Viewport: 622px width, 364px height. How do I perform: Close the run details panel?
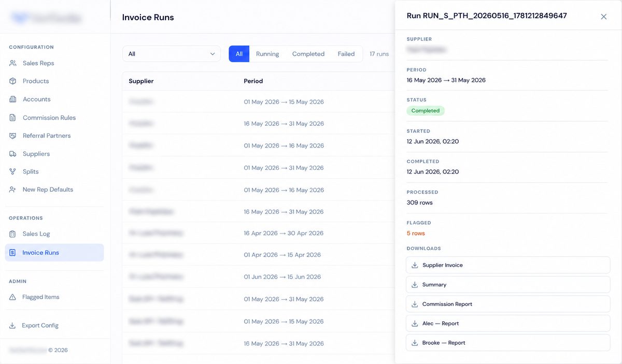604,17
